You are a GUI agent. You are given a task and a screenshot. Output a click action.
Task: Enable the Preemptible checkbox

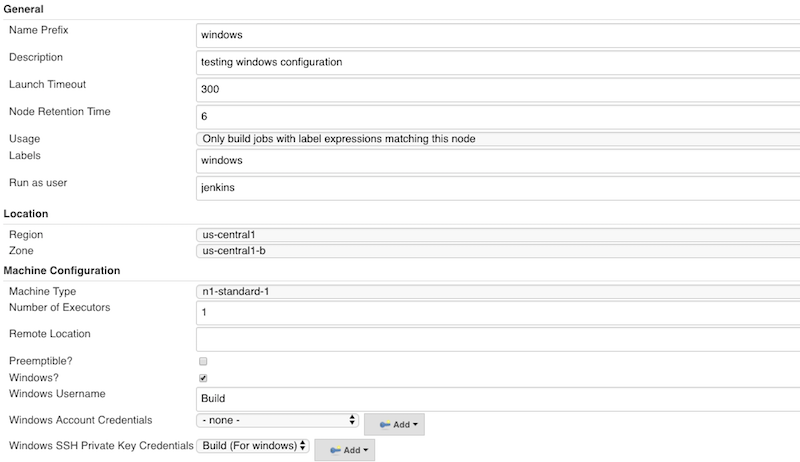[x=203, y=361]
